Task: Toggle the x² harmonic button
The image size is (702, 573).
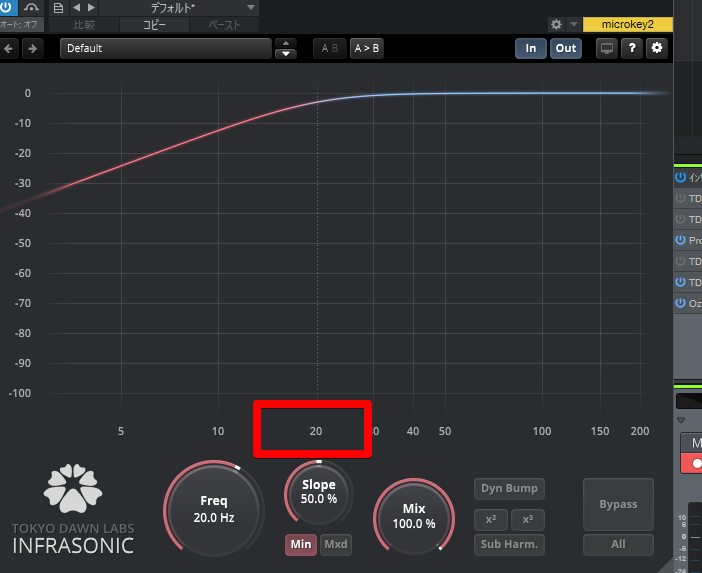Action: (x=490, y=520)
